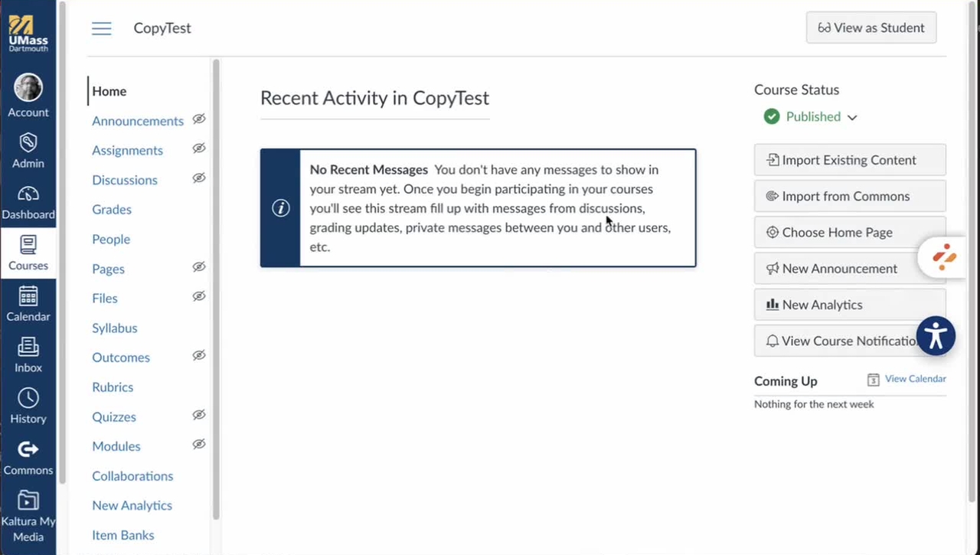Open Collaborations in course navigation

click(x=132, y=476)
